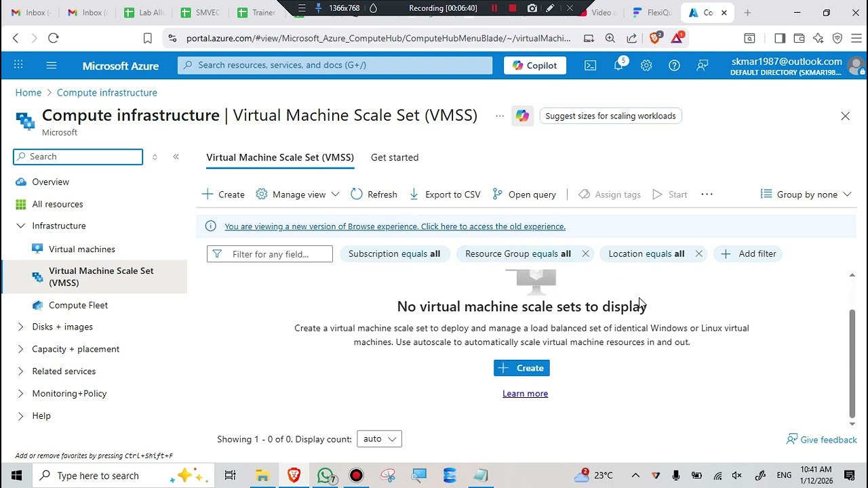The height and width of the screenshot is (488, 868).
Task: Launch Cloud Shell from the Azure header
Action: (591, 65)
